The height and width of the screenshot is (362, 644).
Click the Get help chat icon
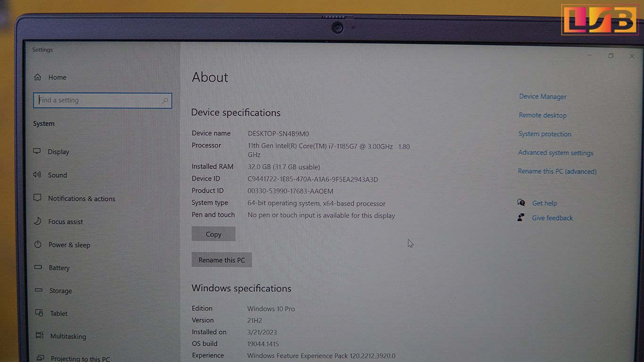tap(521, 203)
